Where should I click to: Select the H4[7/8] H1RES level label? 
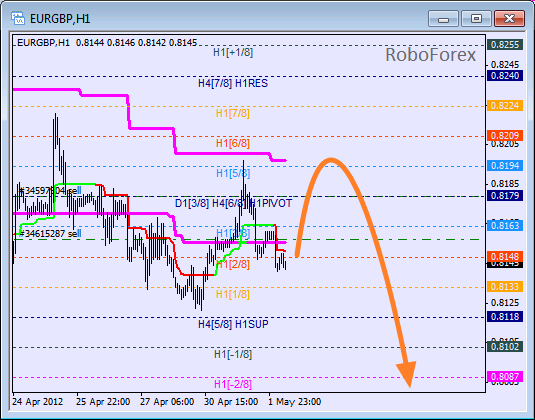click(x=233, y=84)
